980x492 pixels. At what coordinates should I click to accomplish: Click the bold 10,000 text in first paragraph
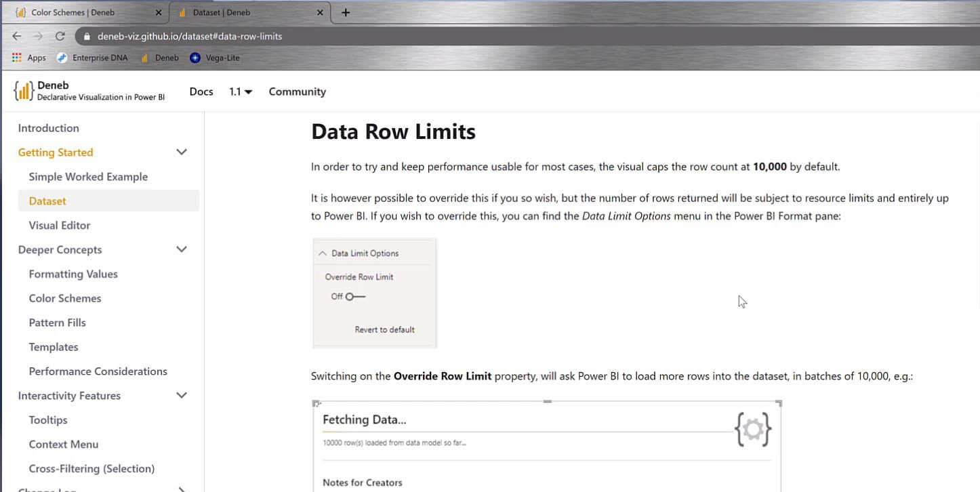point(770,167)
